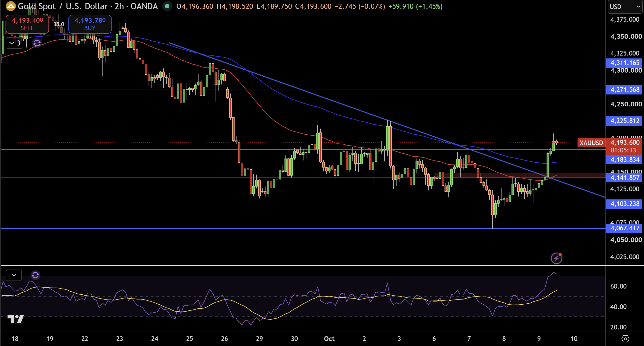
Task: Open the lightning bolt alerts icon
Action: tap(557, 258)
